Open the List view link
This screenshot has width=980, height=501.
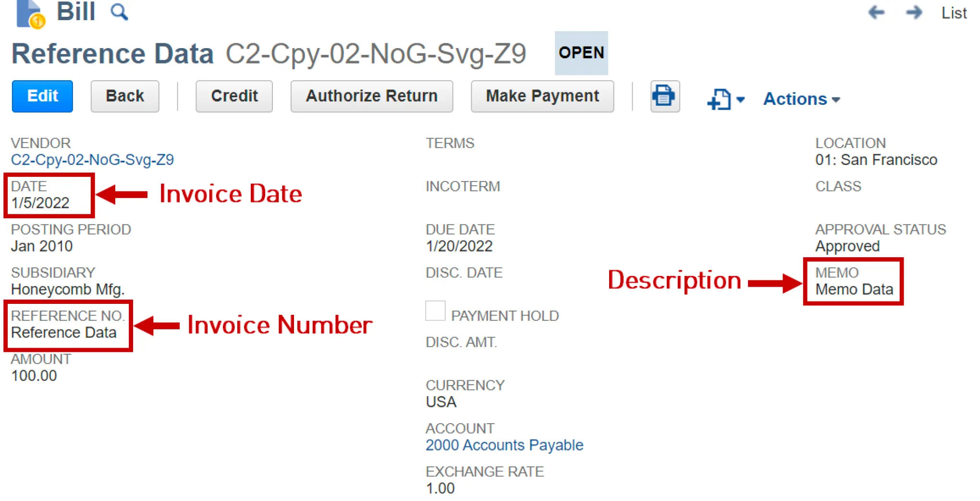point(954,13)
